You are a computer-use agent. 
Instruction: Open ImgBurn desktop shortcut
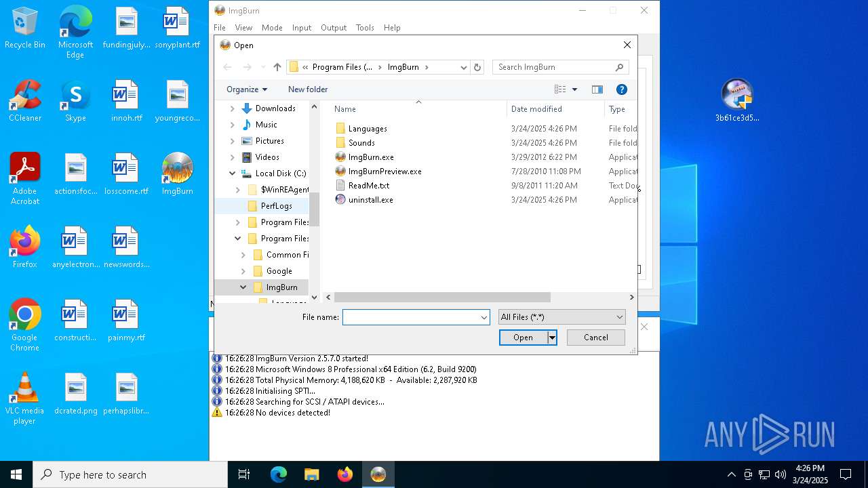177,174
